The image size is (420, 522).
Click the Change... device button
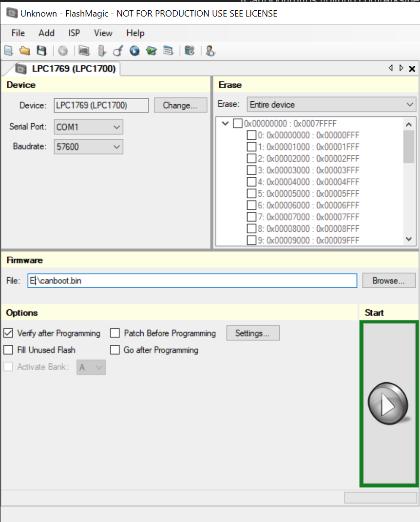coord(179,105)
